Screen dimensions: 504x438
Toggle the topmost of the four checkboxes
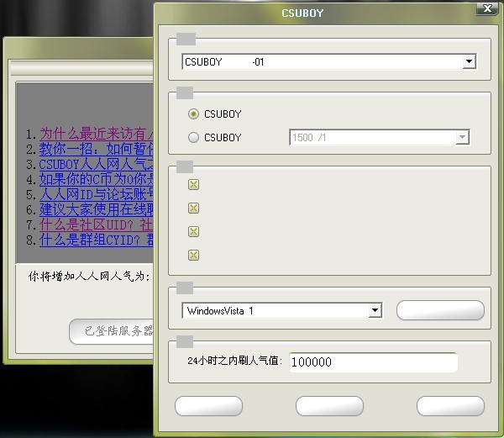[x=193, y=185]
